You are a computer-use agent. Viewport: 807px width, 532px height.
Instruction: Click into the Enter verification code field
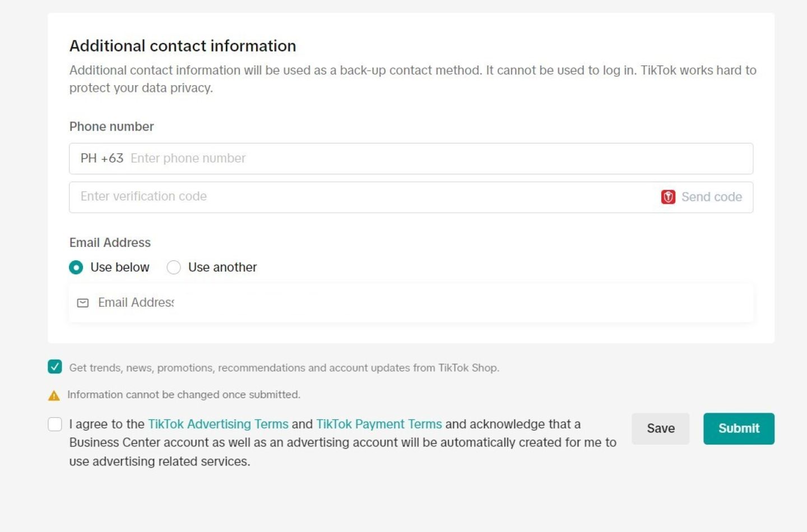(359, 197)
